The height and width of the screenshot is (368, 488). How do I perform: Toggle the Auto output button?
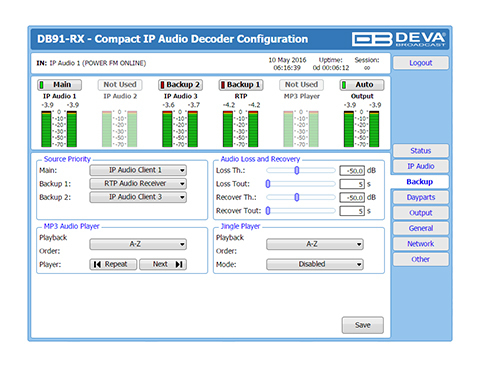point(362,85)
